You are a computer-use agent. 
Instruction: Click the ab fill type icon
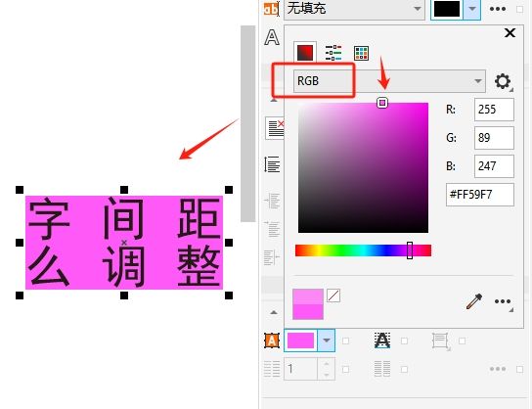[x=272, y=9]
